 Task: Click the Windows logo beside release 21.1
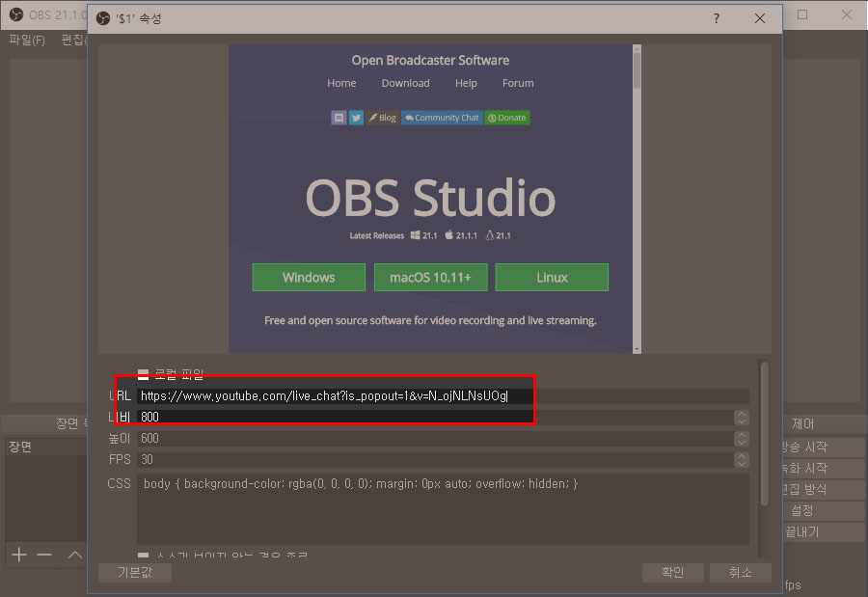point(415,235)
